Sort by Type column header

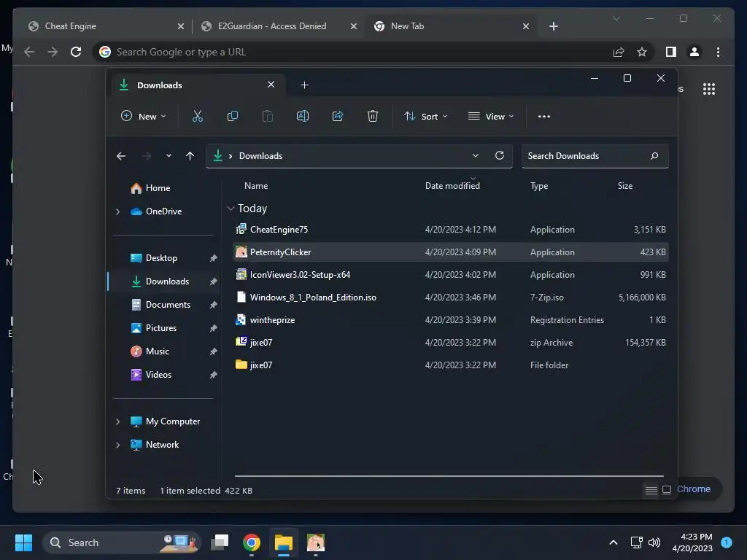pyautogui.click(x=539, y=186)
